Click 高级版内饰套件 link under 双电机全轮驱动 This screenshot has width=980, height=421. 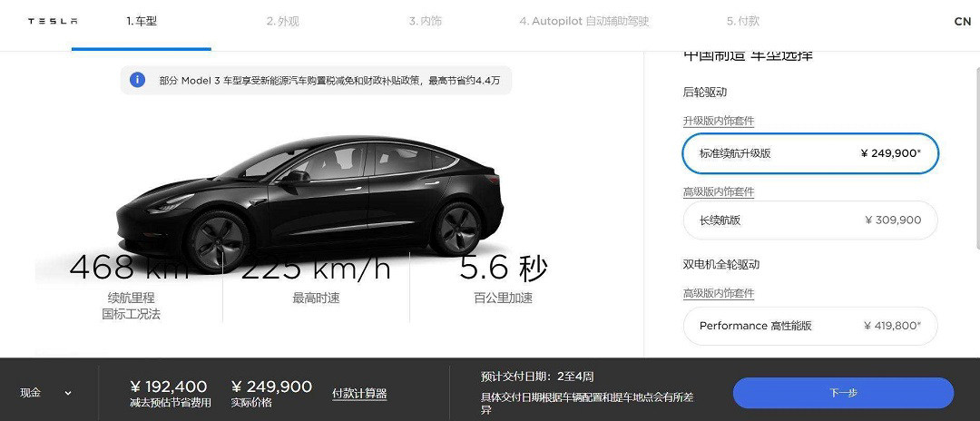click(x=718, y=294)
